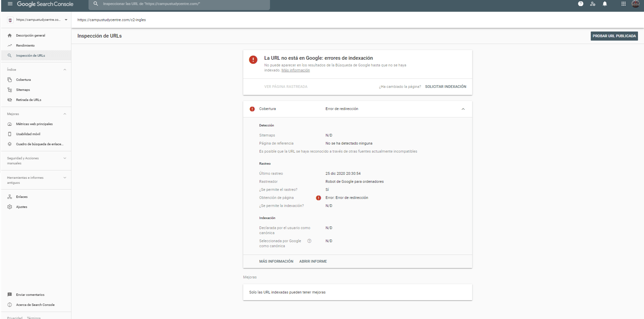Expand Herramientas e informes antiguos section
Image resolution: width=644 pixels, height=319 pixels.
[65, 178]
